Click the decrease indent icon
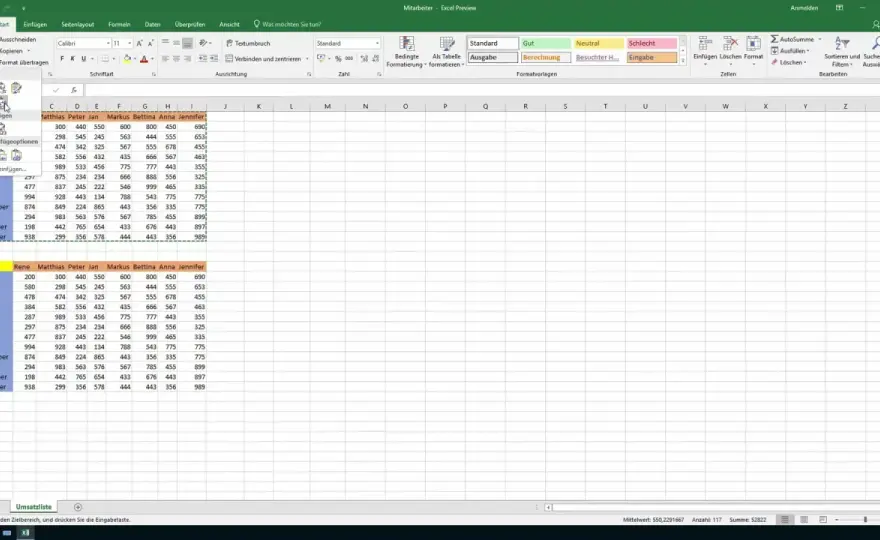The width and height of the screenshot is (880, 540). coord(203,58)
